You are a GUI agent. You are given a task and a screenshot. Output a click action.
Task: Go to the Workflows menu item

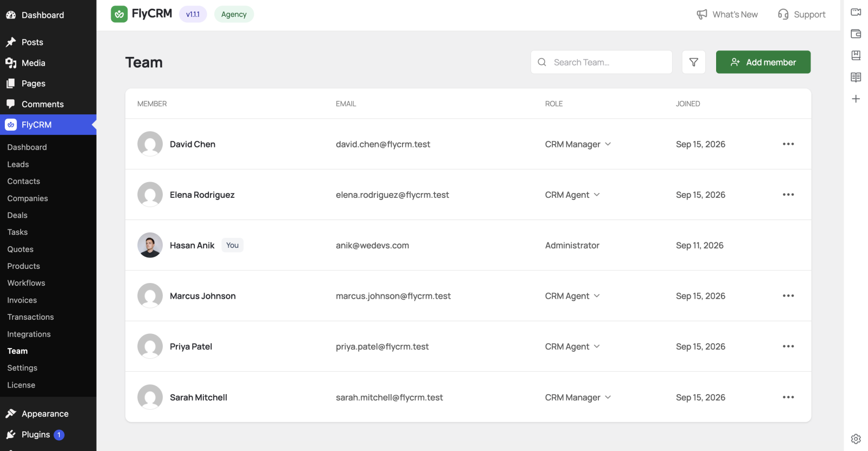[26, 283]
